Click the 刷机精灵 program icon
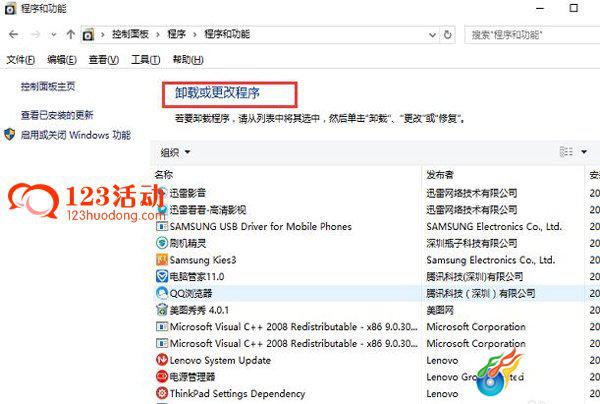This screenshot has width=600, height=404. pyautogui.click(x=162, y=243)
